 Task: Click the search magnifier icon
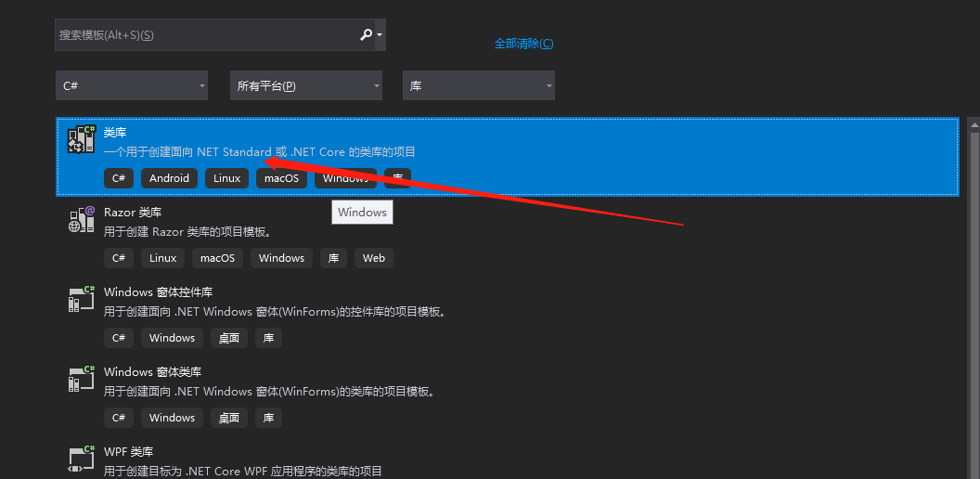[367, 35]
